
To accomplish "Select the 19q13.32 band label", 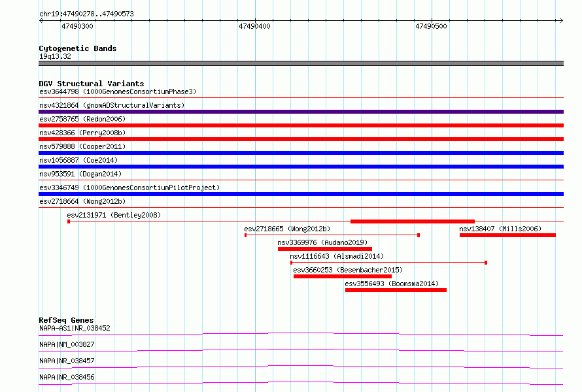I will (55, 56).
